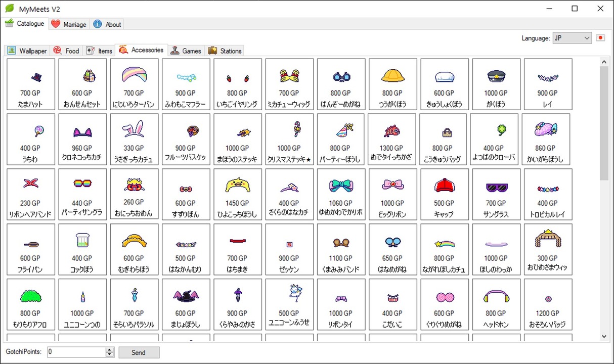The width and height of the screenshot is (614, 364).
Task: Choose the めでタイっちかざ fish ornament
Action: [x=392, y=139]
